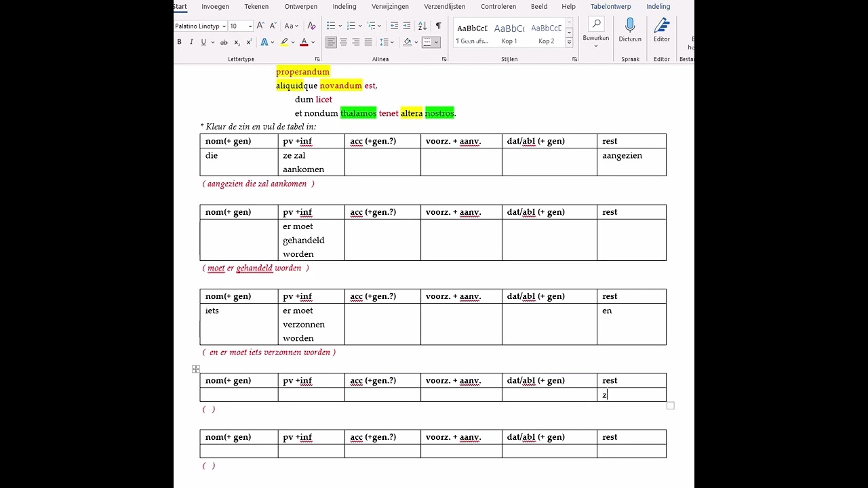Open the Stijlen pane launcher
This screenshot has width=868, height=488.
574,59
